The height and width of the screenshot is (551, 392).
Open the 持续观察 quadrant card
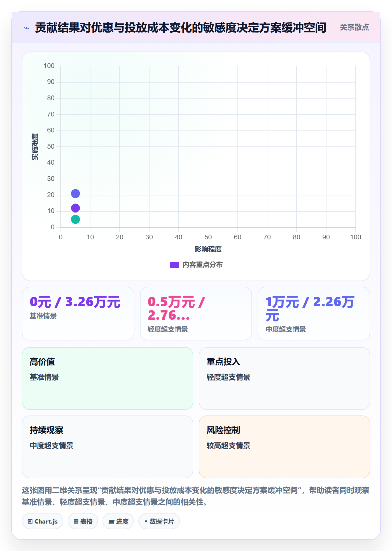coord(108,447)
